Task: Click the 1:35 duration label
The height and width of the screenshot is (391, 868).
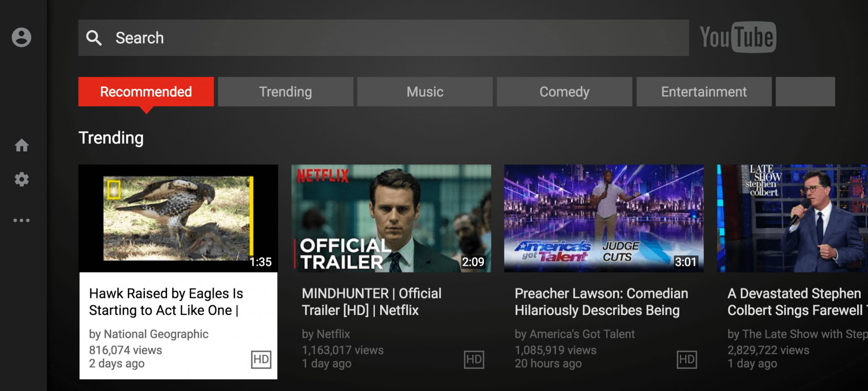Action: pyautogui.click(x=261, y=262)
